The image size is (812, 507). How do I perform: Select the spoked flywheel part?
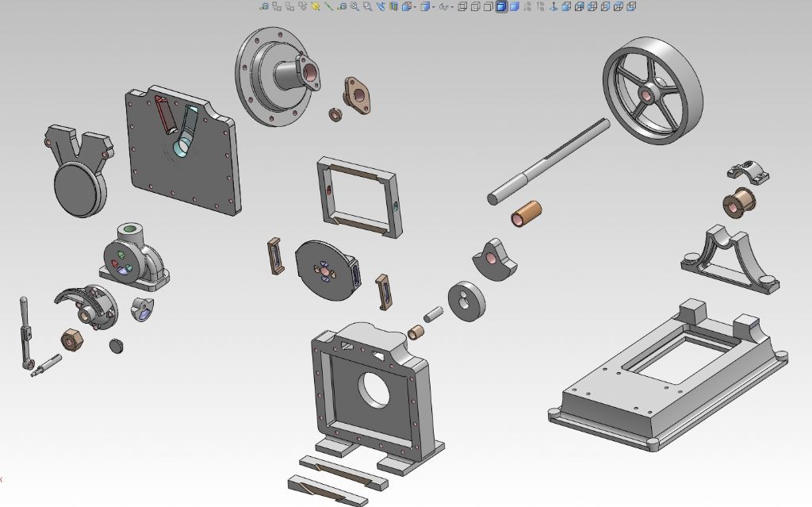click(x=653, y=90)
